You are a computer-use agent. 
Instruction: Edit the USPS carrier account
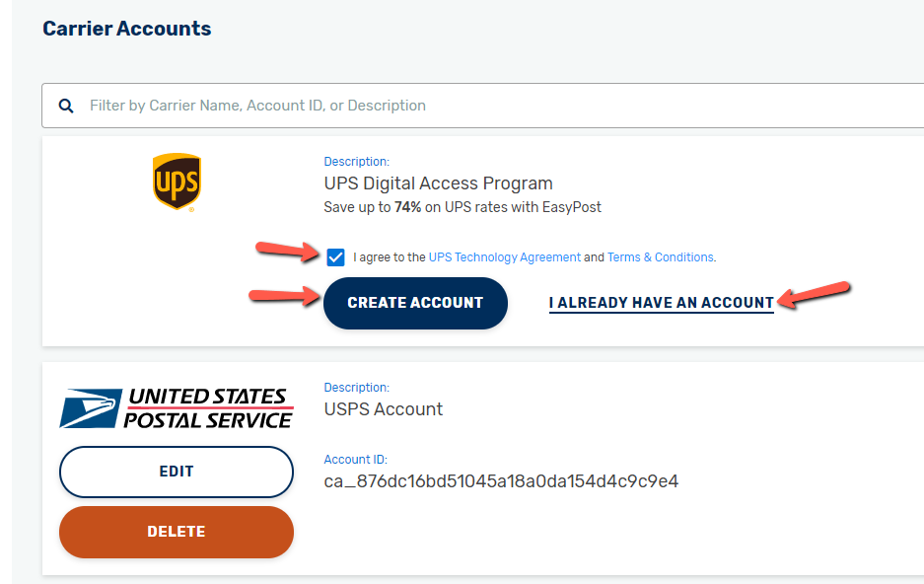point(177,472)
